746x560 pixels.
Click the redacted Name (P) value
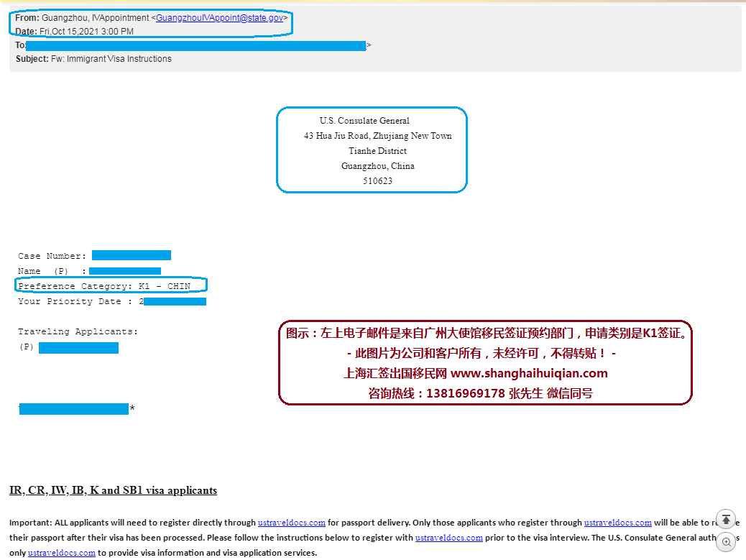coord(124,271)
